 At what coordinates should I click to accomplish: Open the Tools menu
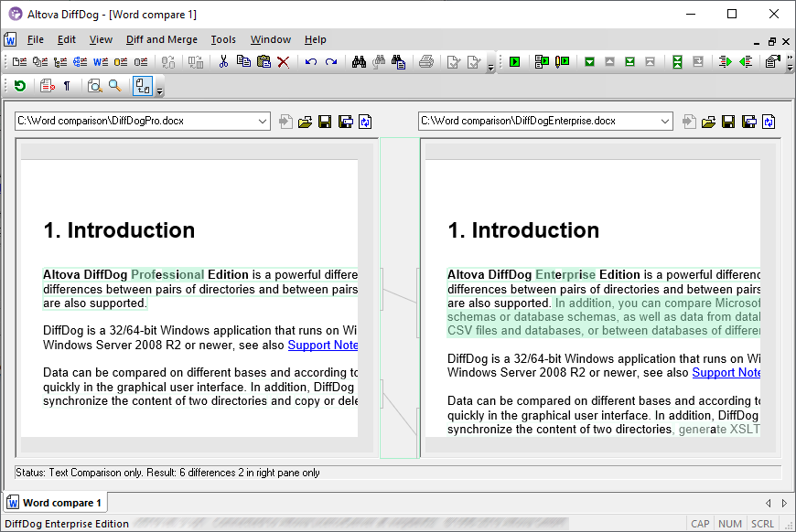click(223, 39)
